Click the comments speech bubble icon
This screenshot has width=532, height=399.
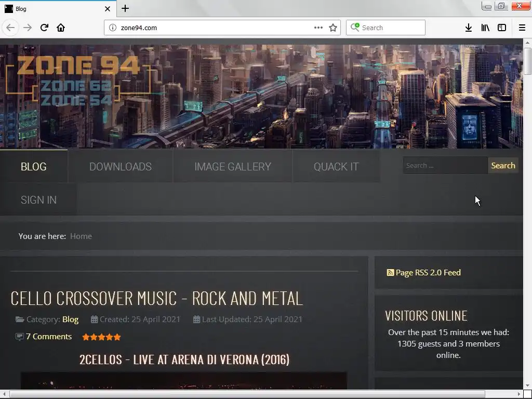[x=19, y=337]
